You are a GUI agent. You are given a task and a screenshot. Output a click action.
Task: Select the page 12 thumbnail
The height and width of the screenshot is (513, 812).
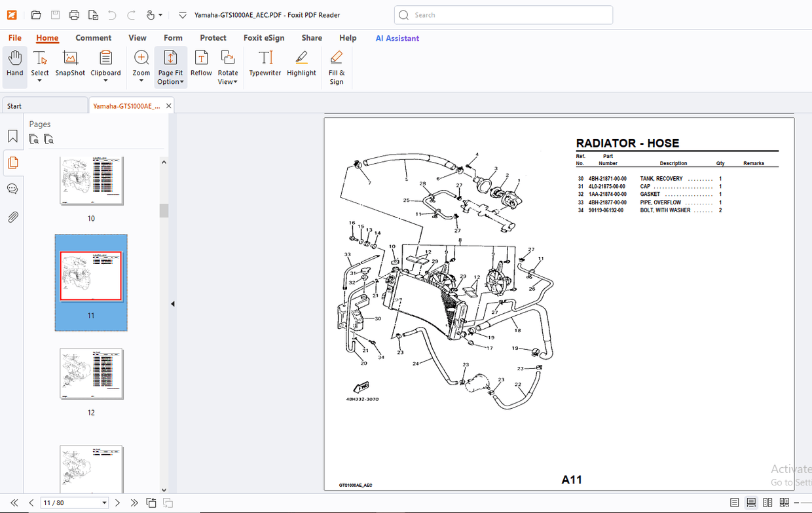[91, 373]
